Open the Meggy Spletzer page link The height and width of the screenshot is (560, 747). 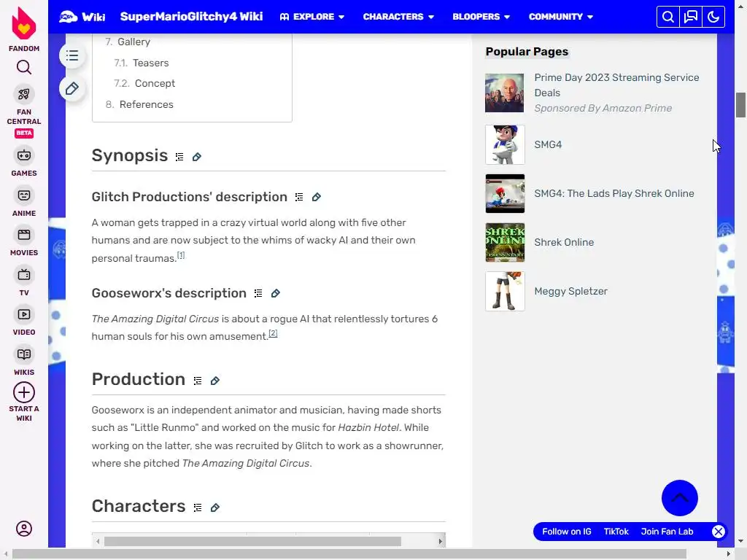tap(570, 292)
